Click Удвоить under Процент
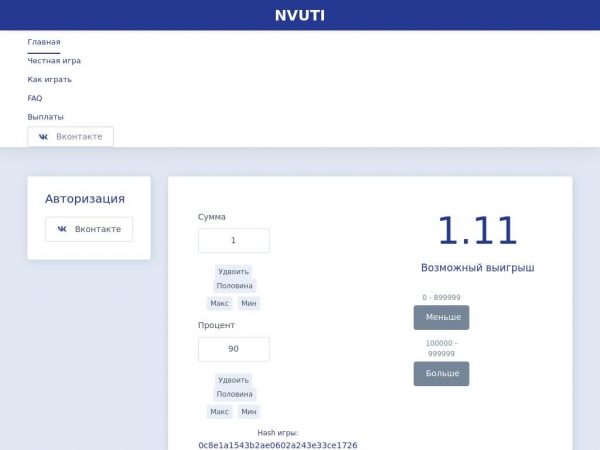The image size is (600, 450). [x=233, y=380]
